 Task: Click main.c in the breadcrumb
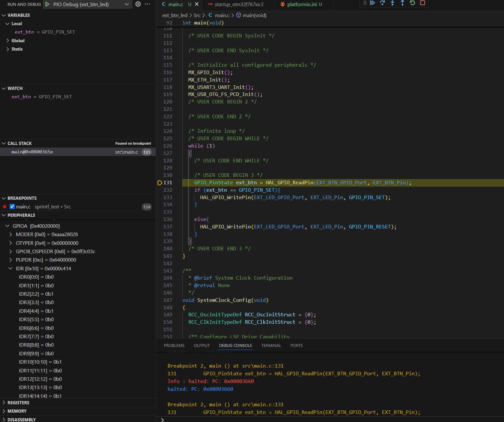[x=222, y=15]
